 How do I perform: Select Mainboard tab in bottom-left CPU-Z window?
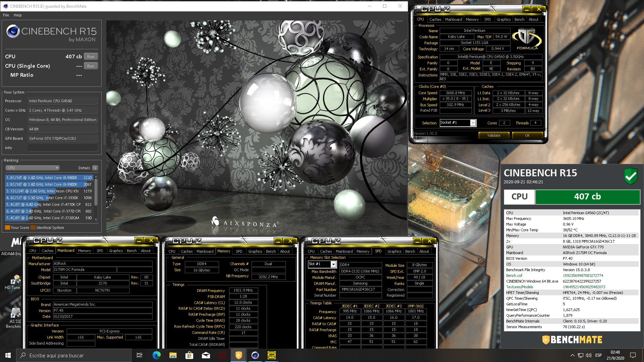(66, 250)
